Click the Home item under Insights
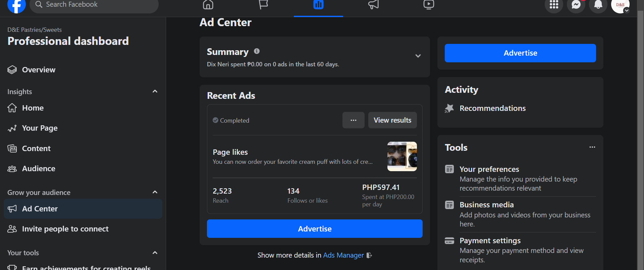This screenshot has height=270, width=644. [x=83, y=108]
